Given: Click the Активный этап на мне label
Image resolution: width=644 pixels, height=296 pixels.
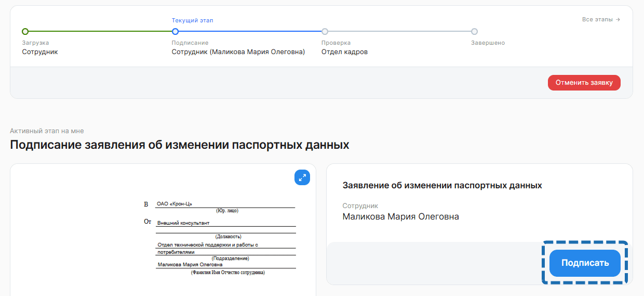Looking at the screenshot, I should tap(47, 131).
